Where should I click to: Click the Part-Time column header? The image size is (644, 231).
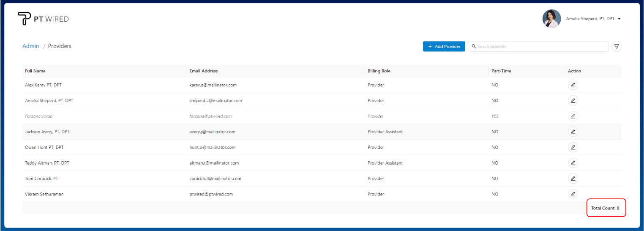[x=501, y=71]
